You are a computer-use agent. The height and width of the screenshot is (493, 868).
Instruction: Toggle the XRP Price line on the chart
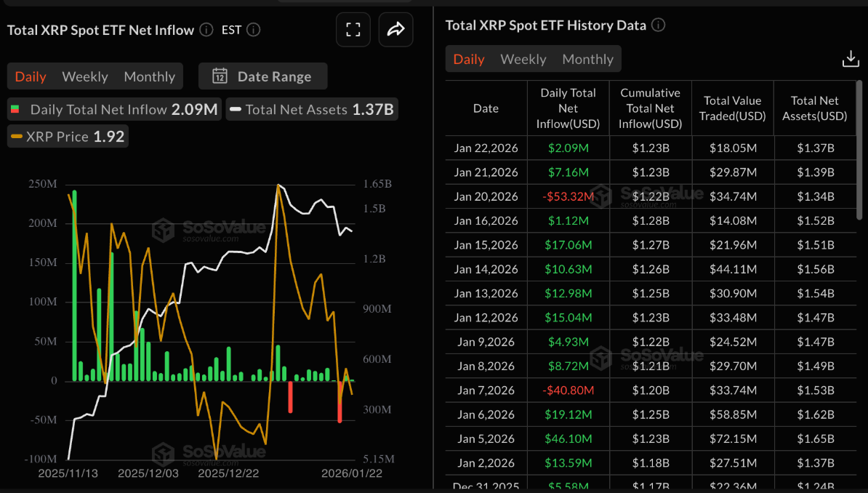click(67, 136)
